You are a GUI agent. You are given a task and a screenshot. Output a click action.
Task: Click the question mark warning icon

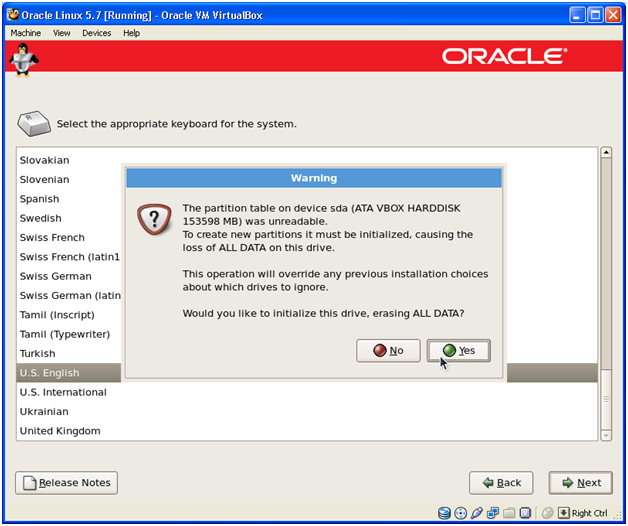click(x=155, y=219)
